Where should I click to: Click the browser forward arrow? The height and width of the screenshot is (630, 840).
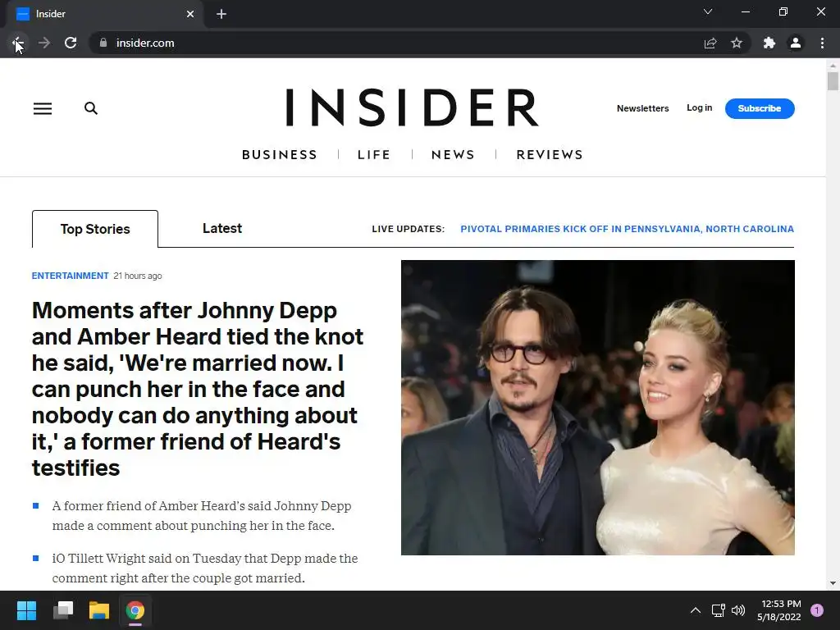point(44,43)
